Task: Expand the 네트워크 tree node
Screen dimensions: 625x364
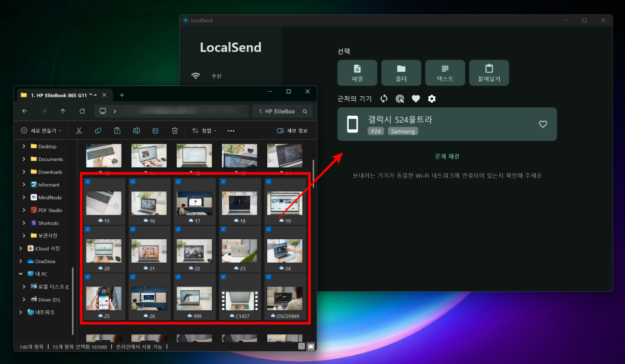Action: pyautogui.click(x=21, y=312)
